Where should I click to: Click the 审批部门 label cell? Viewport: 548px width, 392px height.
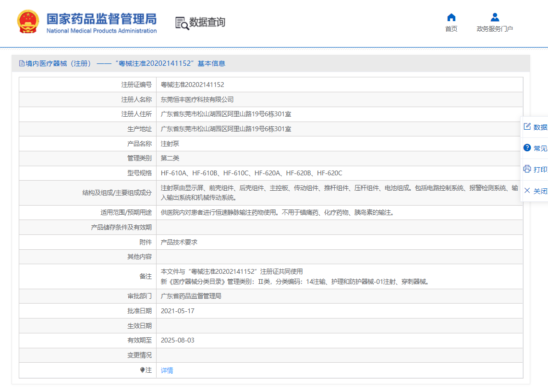[87, 296]
